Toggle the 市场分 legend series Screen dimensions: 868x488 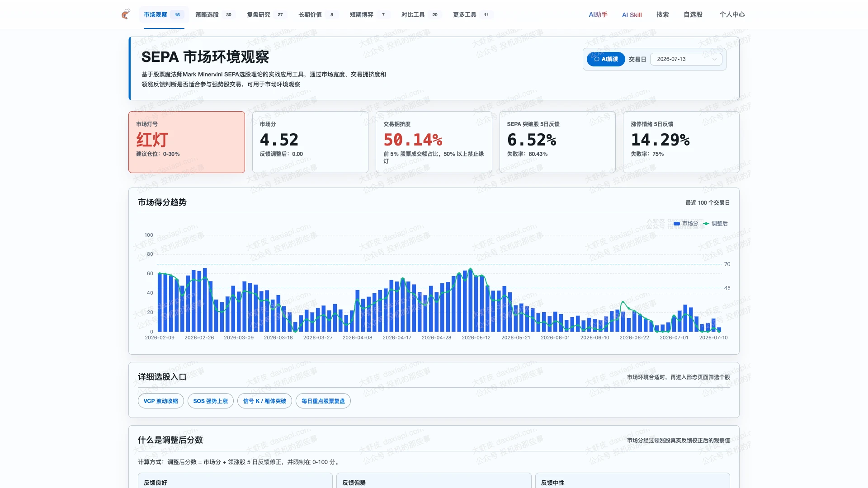tap(685, 224)
